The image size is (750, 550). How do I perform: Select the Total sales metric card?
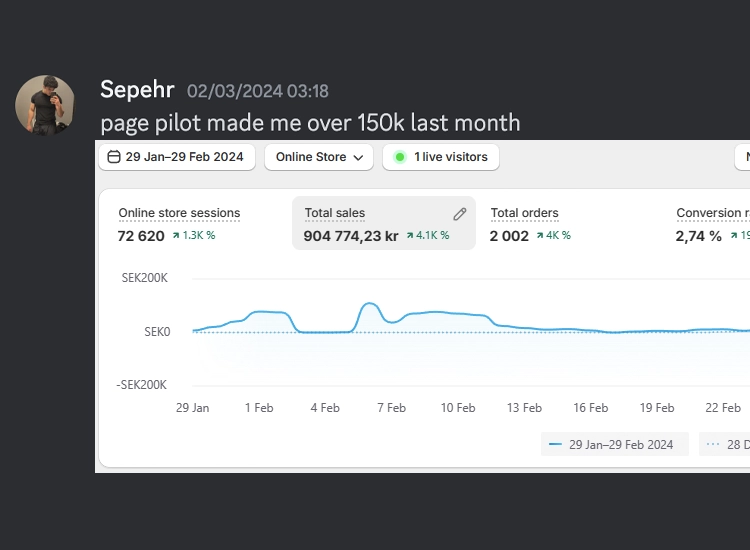tap(383, 223)
